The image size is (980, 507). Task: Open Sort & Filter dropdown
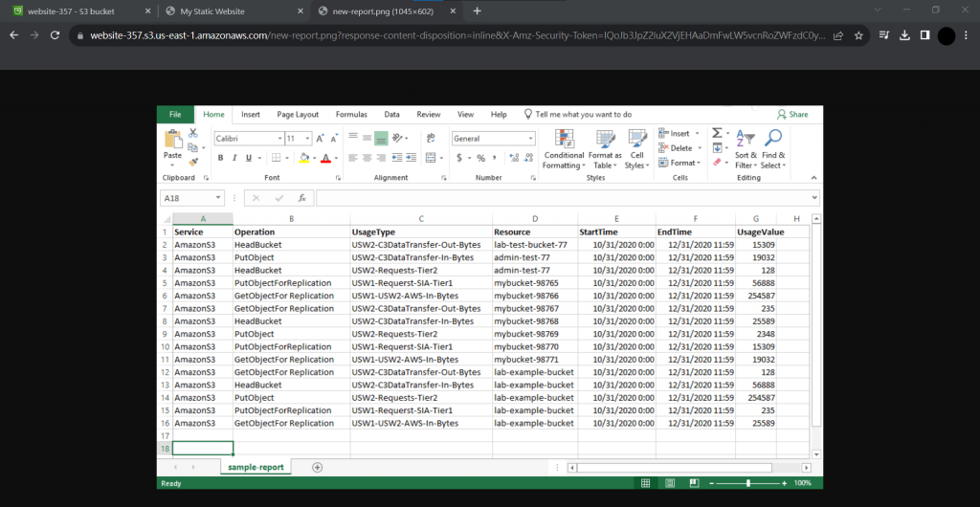(746, 150)
